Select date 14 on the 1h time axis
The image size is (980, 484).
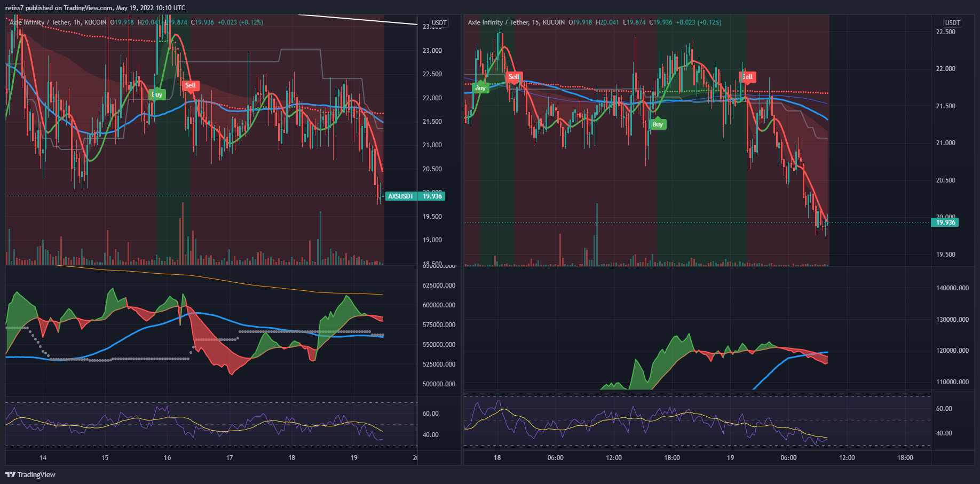pos(43,458)
